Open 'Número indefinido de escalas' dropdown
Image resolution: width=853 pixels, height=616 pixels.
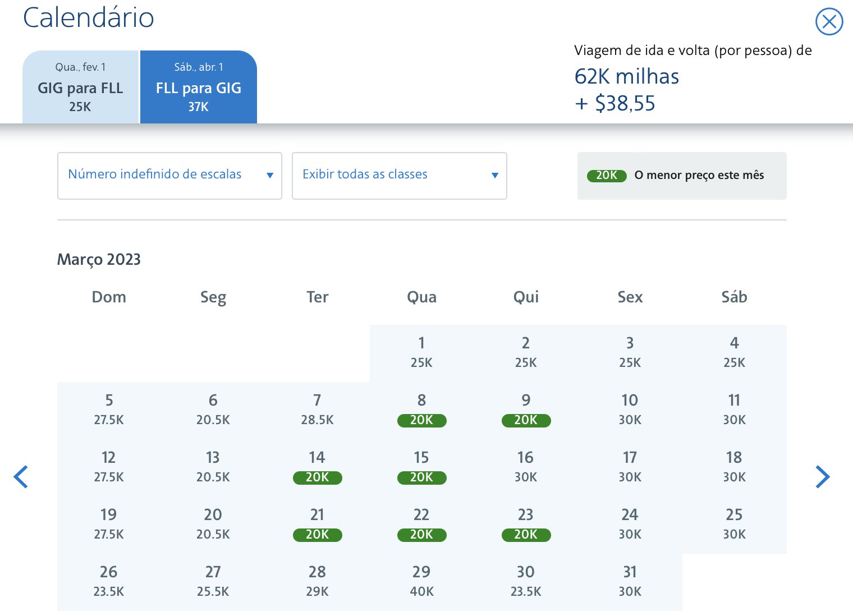[169, 176]
